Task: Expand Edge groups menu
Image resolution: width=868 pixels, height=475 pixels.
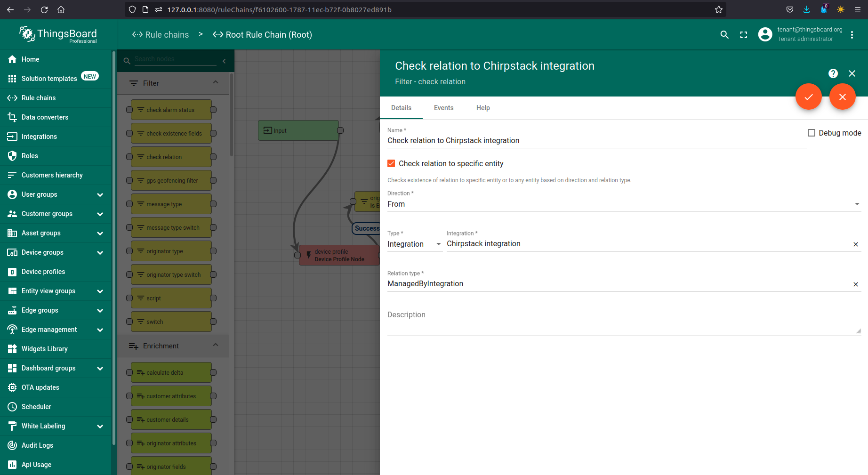Action: click(x=100, y=310)
